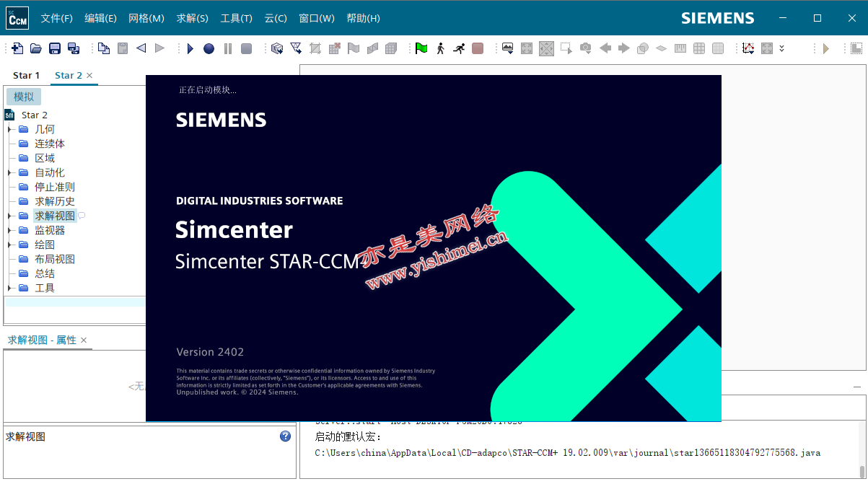Image resolution: width=868 pixels, height=497 pixels.
Task: Click the 模拟 tab button
Action: tap(24, 97)
